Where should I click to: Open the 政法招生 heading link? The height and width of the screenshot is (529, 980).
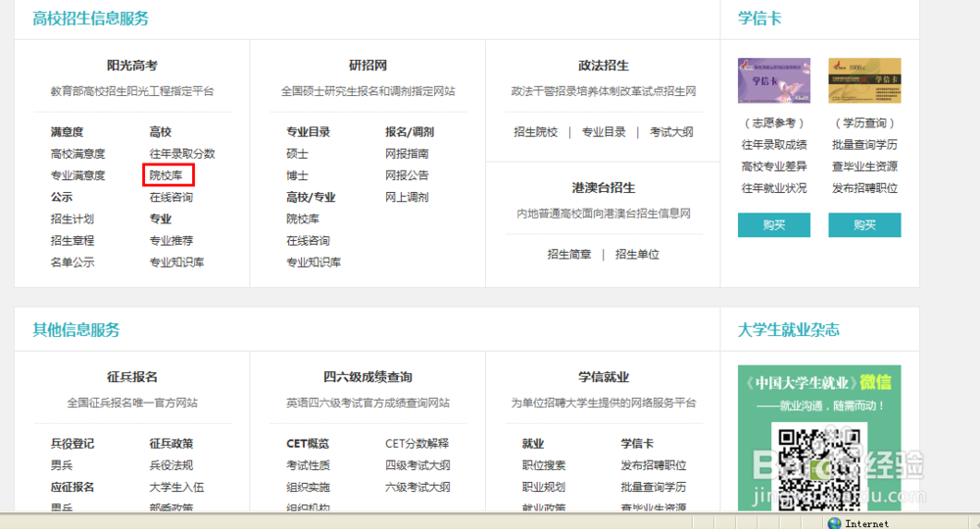pos(603,65)
